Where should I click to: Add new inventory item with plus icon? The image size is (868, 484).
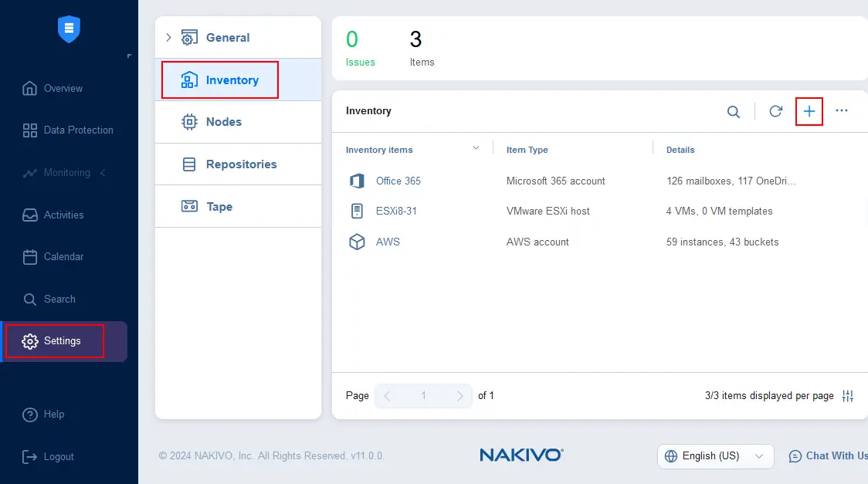click(x=809, y=111)
